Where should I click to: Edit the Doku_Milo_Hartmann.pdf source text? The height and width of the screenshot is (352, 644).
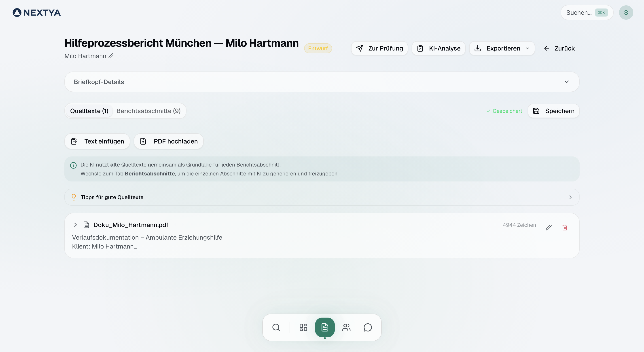point(549,227)
